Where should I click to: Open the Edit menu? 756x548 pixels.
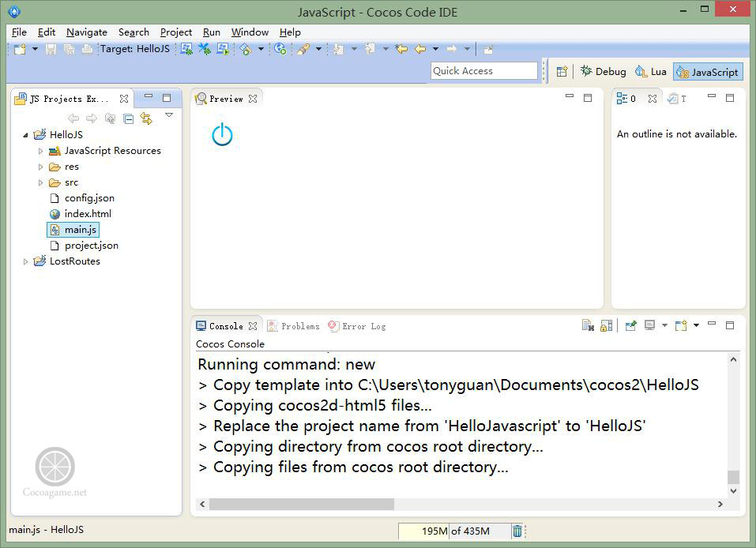pyautogui.click(x=47, y=32)
